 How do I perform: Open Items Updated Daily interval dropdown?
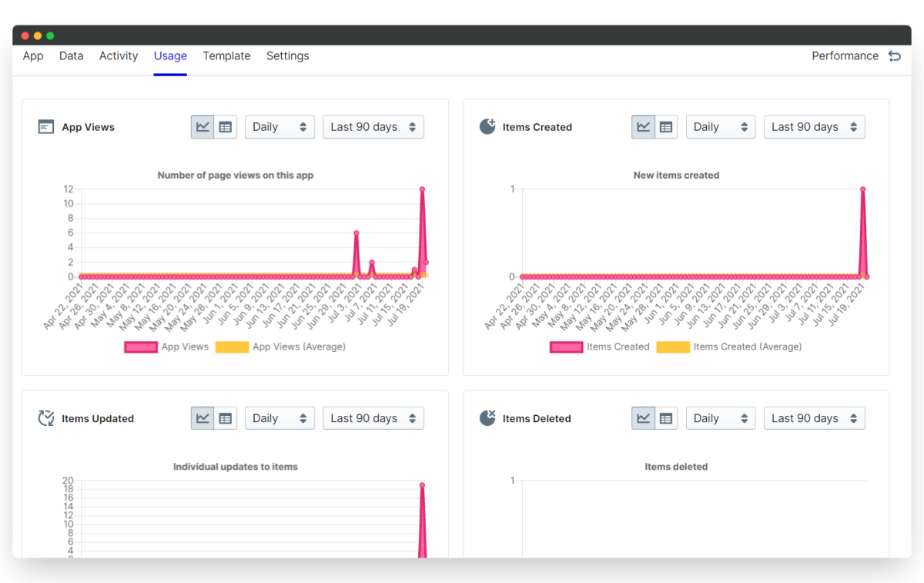[280, 418]
